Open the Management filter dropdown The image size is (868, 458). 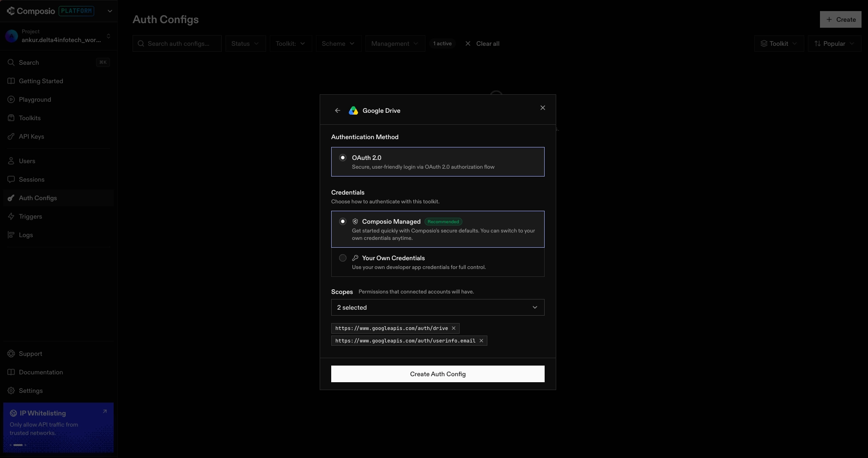click(x=395, y=43)
